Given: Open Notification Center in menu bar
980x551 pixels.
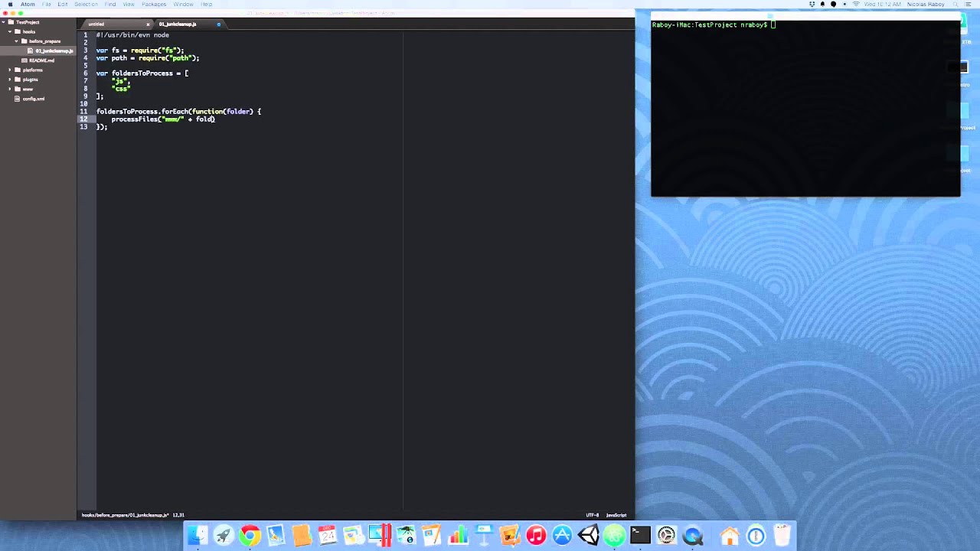Looking at the screenshot, I should pos(970,5).
